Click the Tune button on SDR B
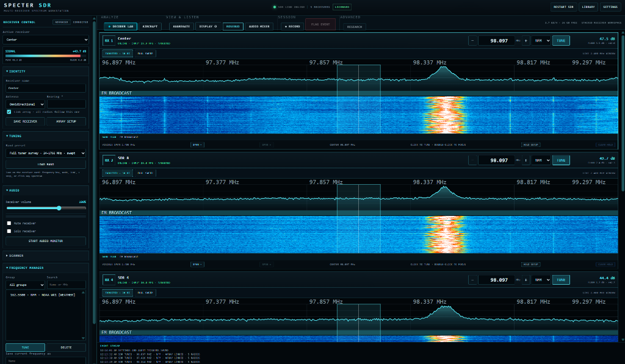 (x=561, y=160)
